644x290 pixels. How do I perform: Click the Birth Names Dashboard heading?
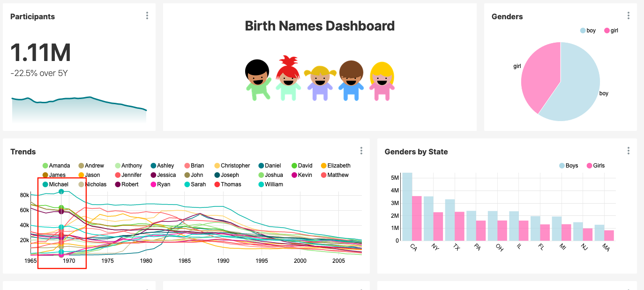coord(320,26)
